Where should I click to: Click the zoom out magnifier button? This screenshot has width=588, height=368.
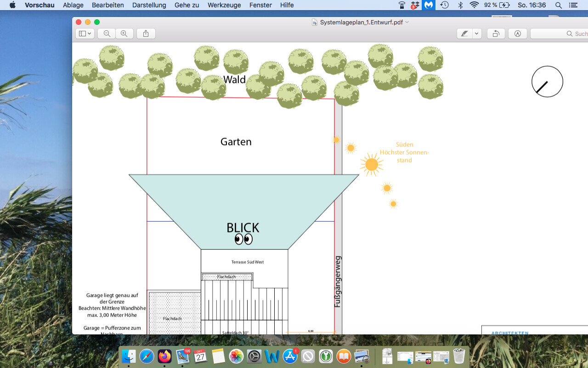(x=107, y=34)
